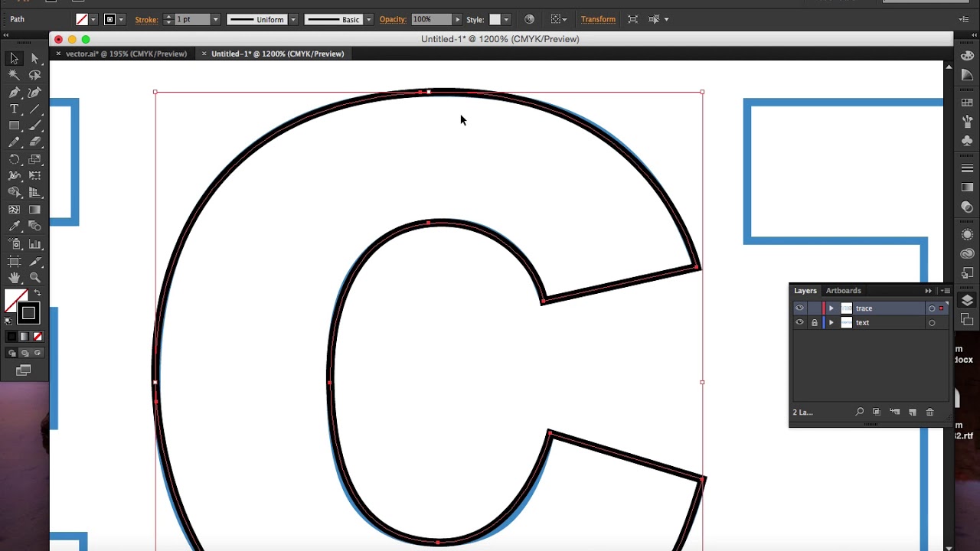
Task: Unlock the text layer
Action: 814,323
